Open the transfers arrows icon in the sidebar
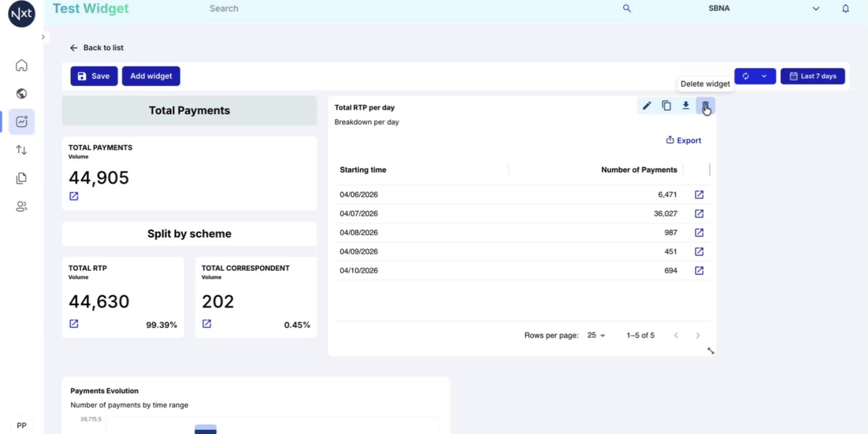The width and height of the screenshot is (868, 434). [21, 150]
